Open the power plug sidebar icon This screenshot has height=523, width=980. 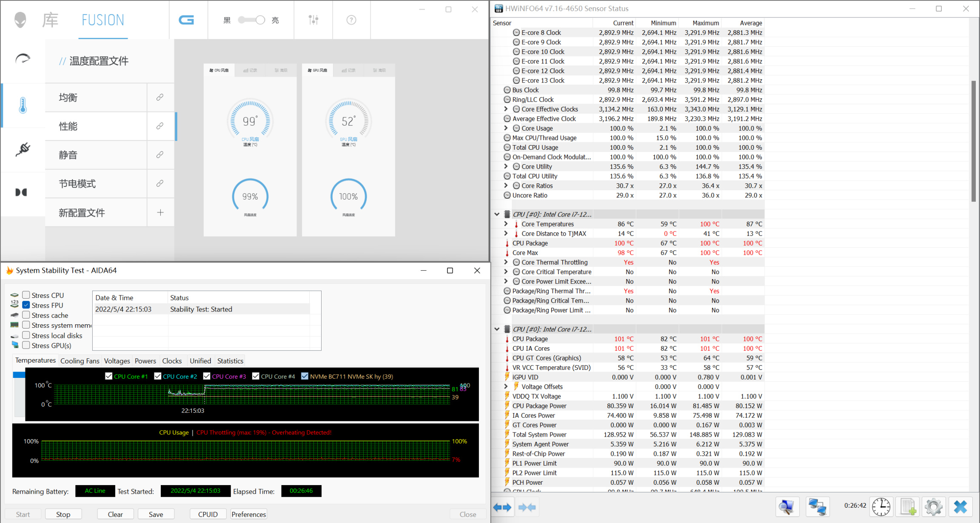tap(23, 149)
